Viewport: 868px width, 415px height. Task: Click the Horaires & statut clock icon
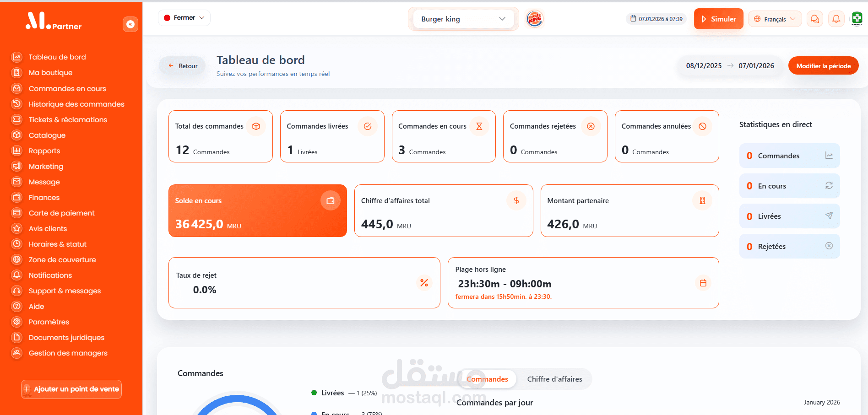(x=17, y=244)
